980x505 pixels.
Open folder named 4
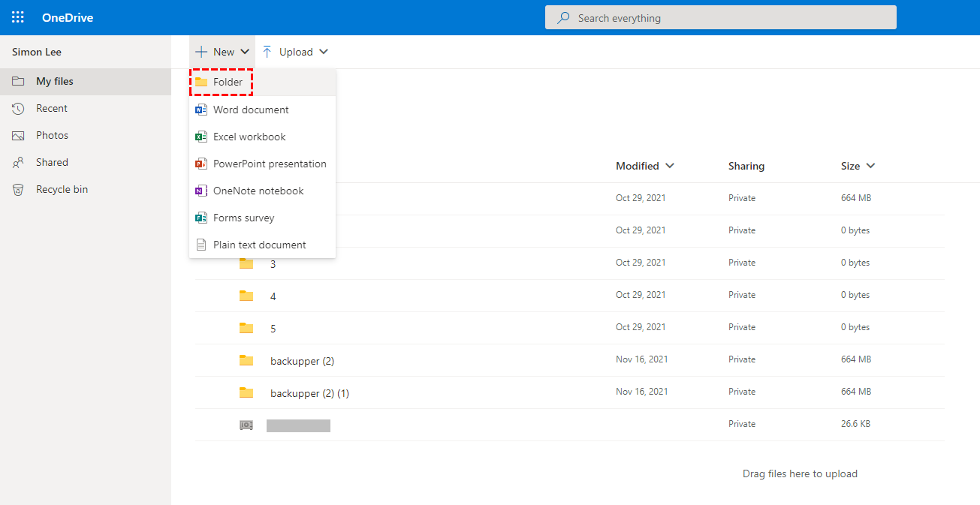[273, 296]
